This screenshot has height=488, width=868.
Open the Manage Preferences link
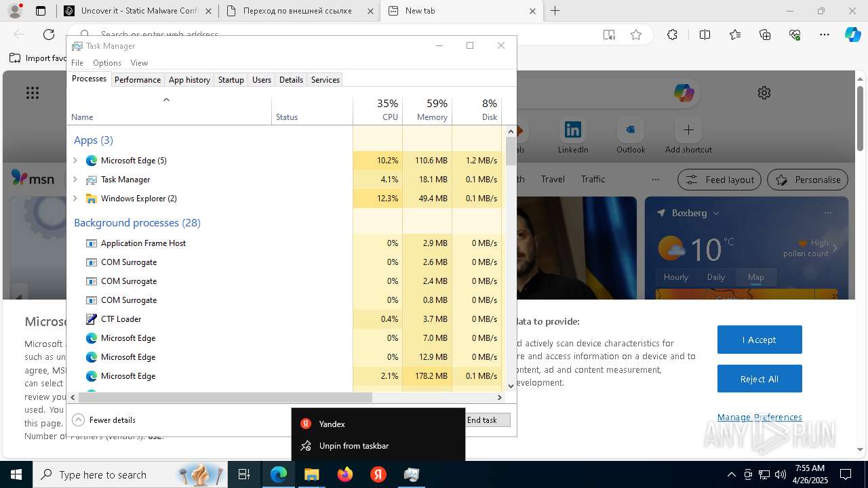pyautogui.click(x=759, y=417)
